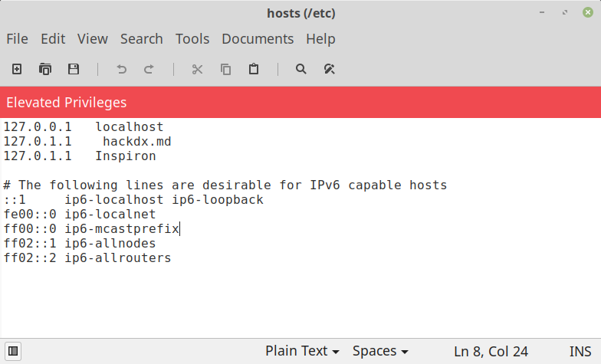Click the open file toolbar icon
This screenshot has width=601, height=364.
click(45, 69)
